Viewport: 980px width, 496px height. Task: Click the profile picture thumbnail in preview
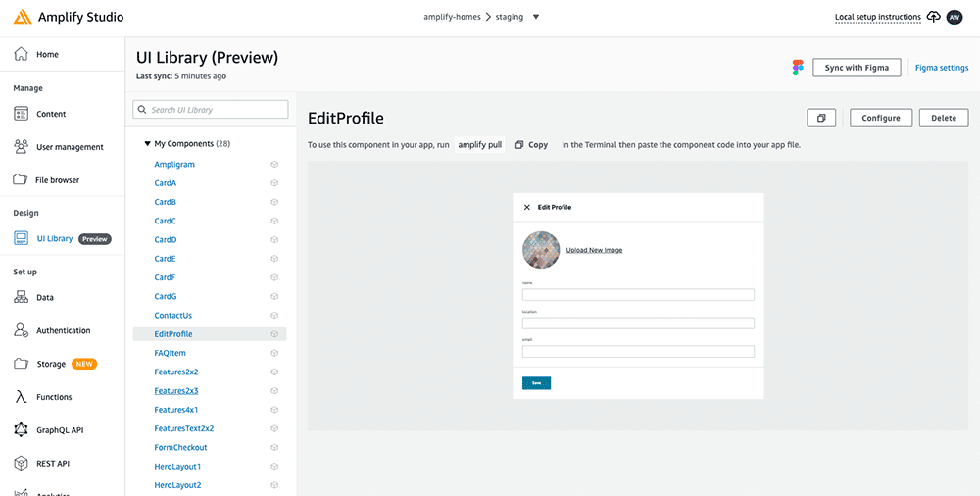(541, 250)
